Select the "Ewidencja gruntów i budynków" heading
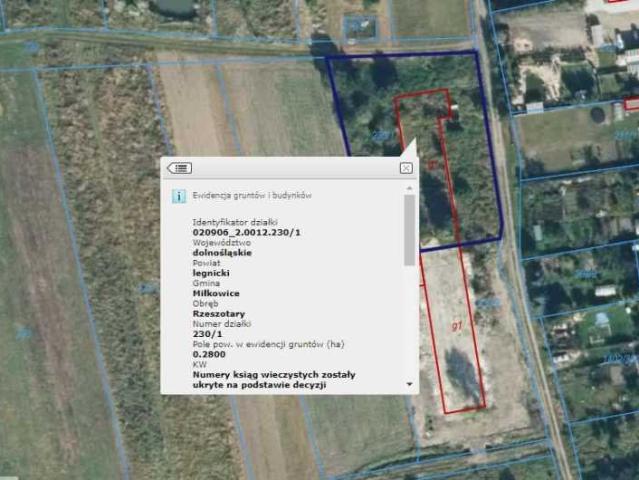Screen dimensions: 639x480 tap(252, 197)
